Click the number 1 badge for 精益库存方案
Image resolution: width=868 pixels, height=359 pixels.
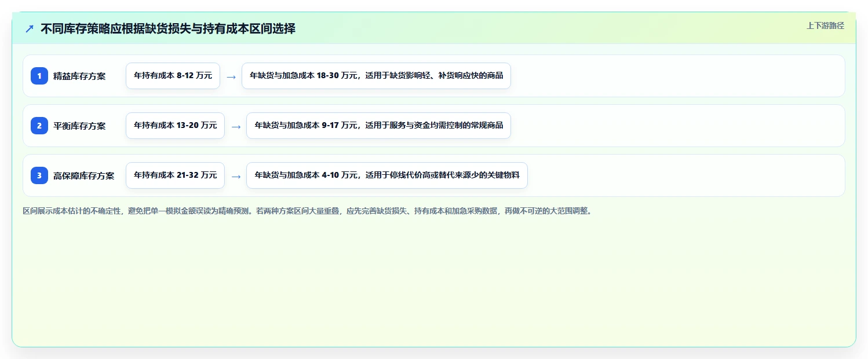(x=39, y=76)
